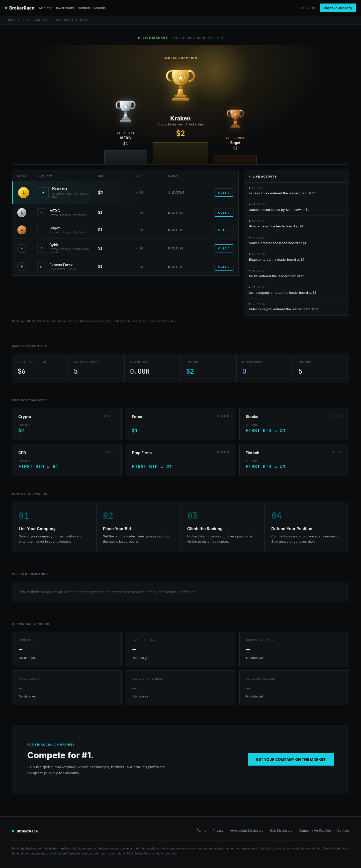The image size is (361, 868).
Task: Open the Verified nav item
Action: (x=84, y=8)
